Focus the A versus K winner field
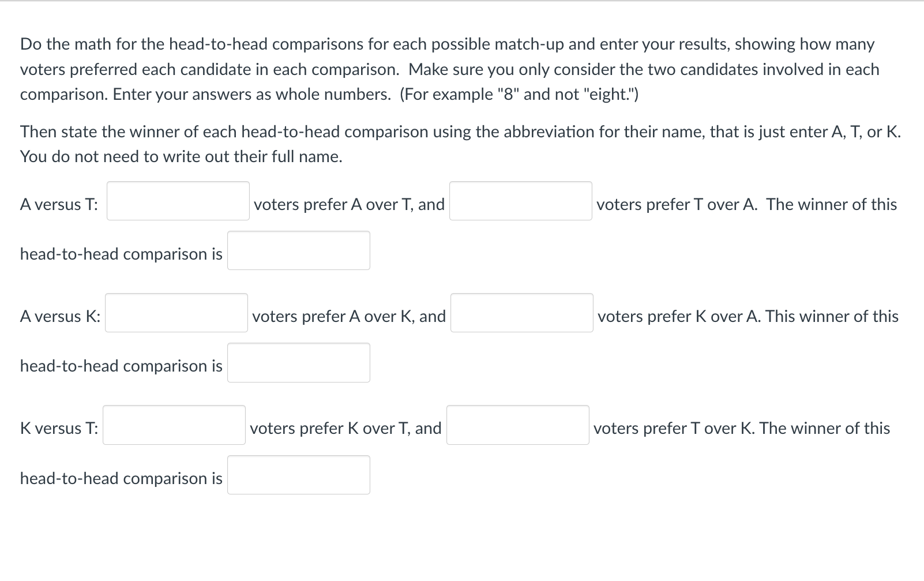This screenshot has width=924, height=581. click(298, 362)
